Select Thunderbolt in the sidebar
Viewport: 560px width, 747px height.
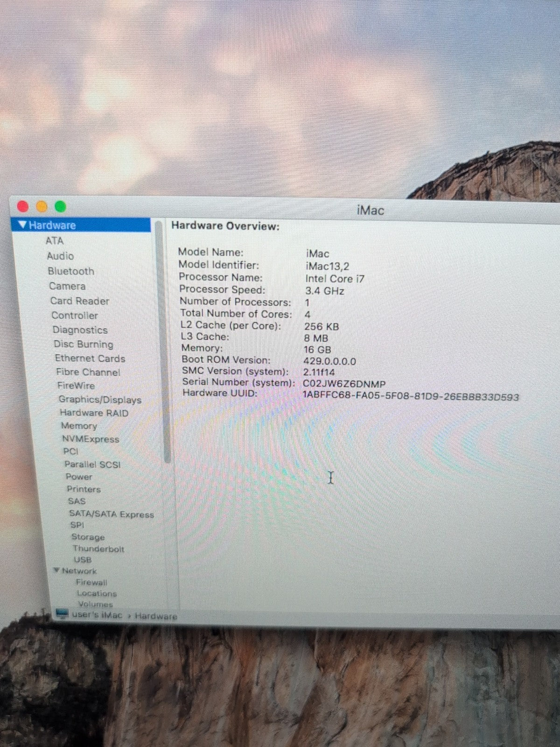click(98, 549)
